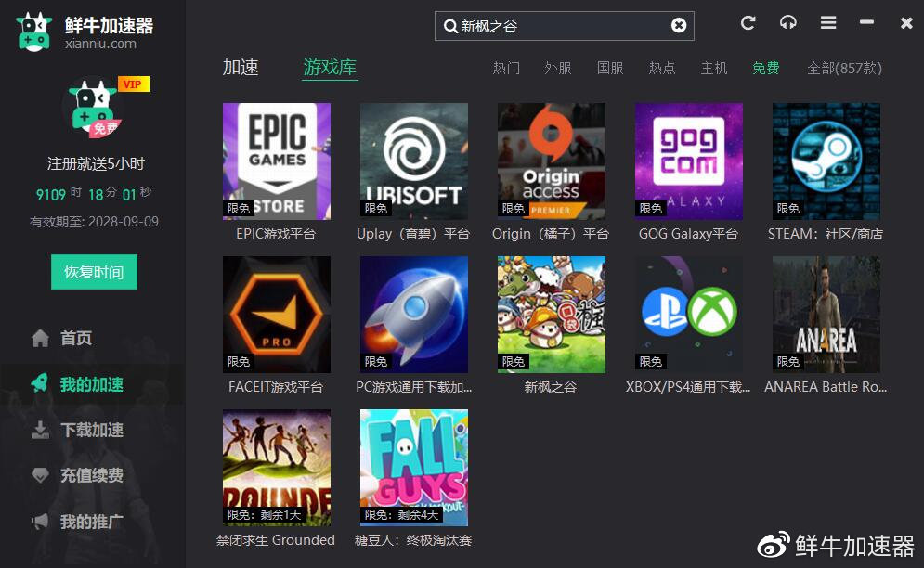This screenshot has height=568, width=924.
Task: Select the FACEIT游戏平台 tile
Action: point(277,315)
